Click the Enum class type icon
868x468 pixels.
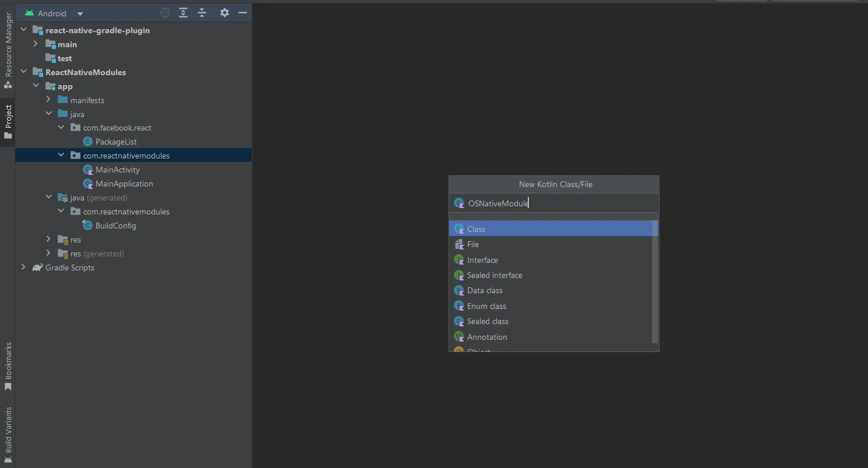[x=459, y=306]
